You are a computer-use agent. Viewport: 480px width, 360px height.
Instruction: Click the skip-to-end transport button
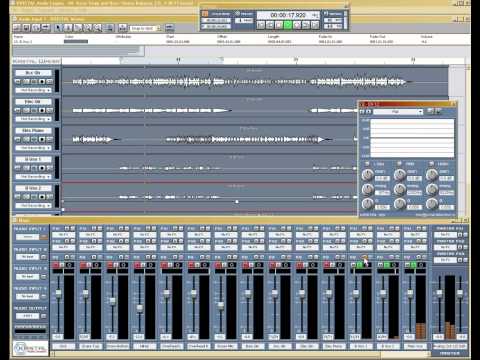click(x=315, y=25)
